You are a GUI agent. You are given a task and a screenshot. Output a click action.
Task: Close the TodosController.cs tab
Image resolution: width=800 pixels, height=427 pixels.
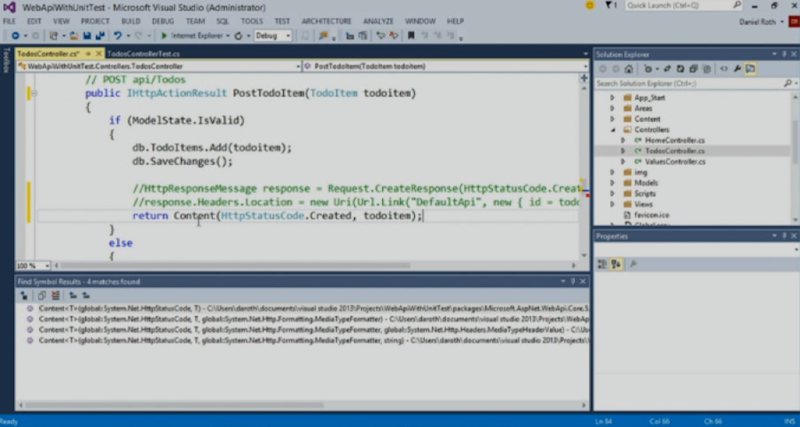[98, 54]
